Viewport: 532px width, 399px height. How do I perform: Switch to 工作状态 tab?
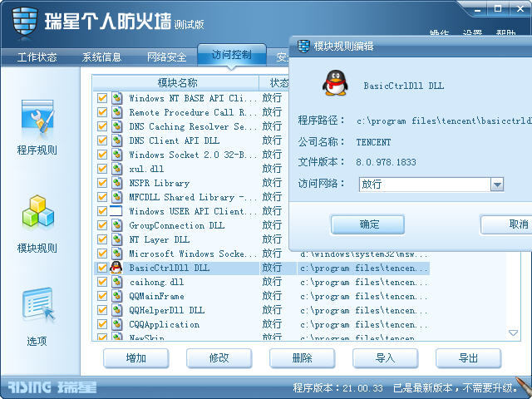pyautogui.click(x=37, y=57)
